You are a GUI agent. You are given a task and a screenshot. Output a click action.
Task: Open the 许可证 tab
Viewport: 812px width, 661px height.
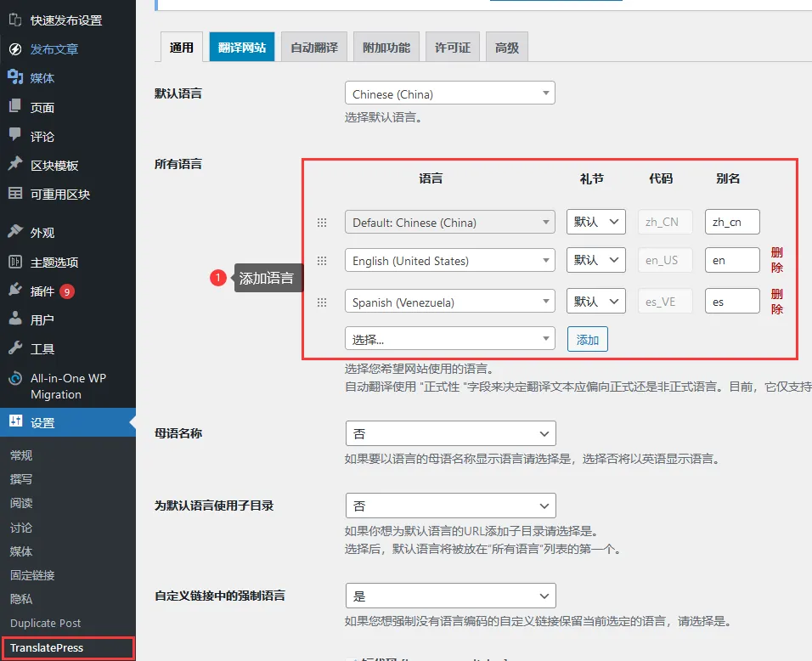coord(453,48)
